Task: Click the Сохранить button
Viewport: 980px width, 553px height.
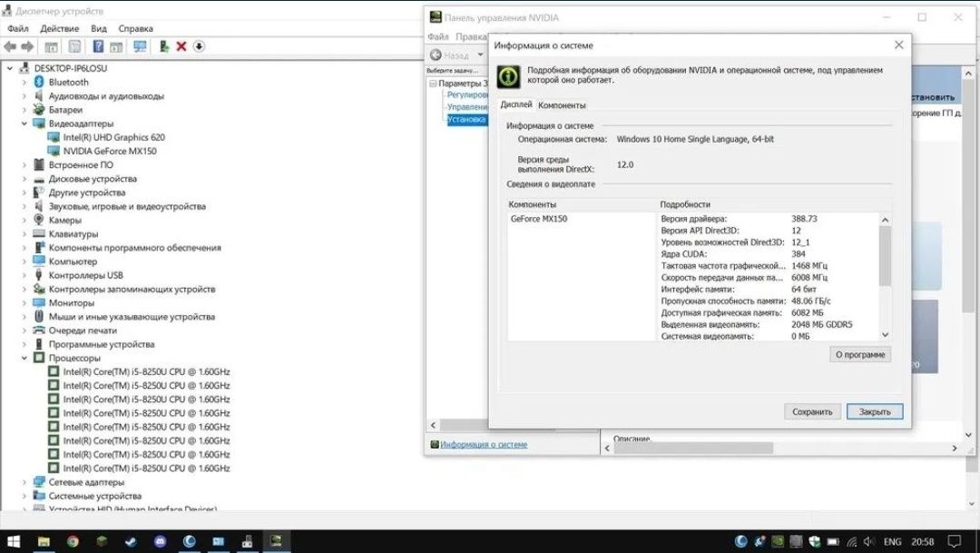Action: click(812, 411)
